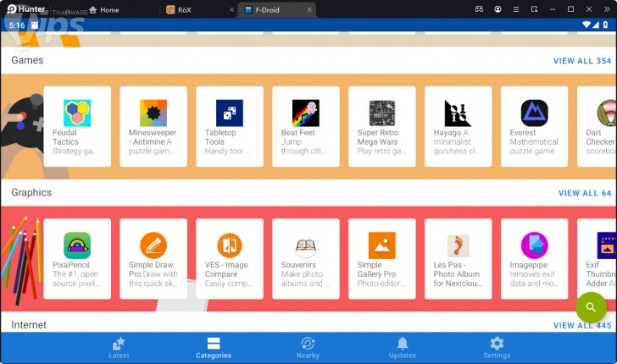The image size is (617, 364).
Task: Expand the emulator side toolbar chevrons
Action: click(606, 9)
